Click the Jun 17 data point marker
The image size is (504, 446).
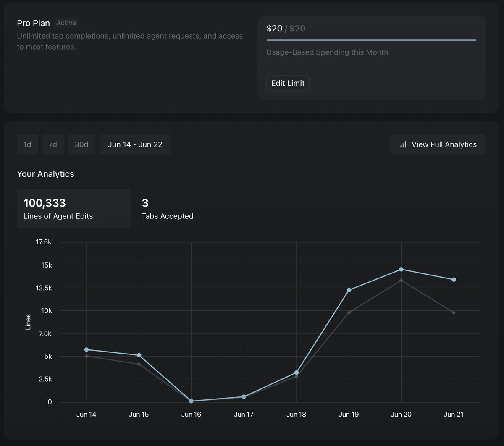coord(244,396)
